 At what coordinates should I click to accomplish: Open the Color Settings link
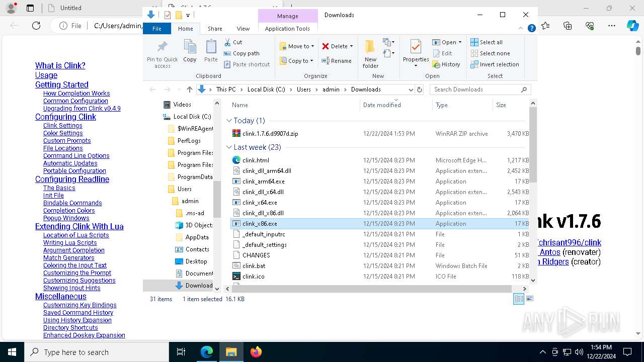click(x=63, y=133)
